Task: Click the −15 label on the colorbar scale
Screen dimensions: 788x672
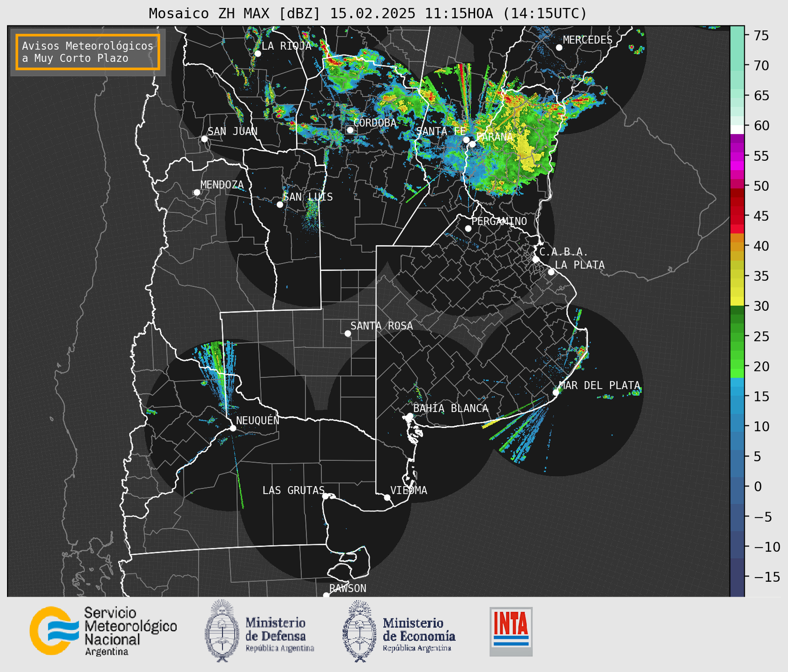Action: (767, 577)
